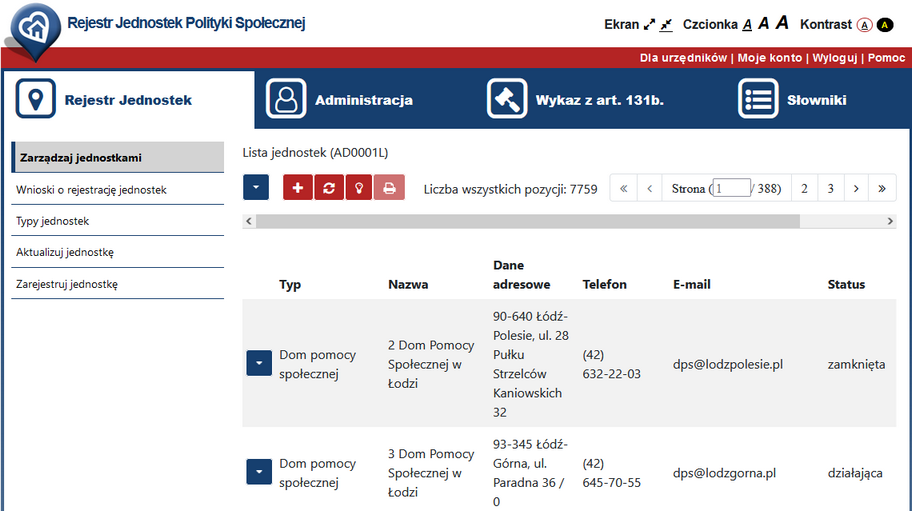Click Liczba wszystkich pozycji: 7759 text
The image size is (912, 511).
tap(510, 189)
